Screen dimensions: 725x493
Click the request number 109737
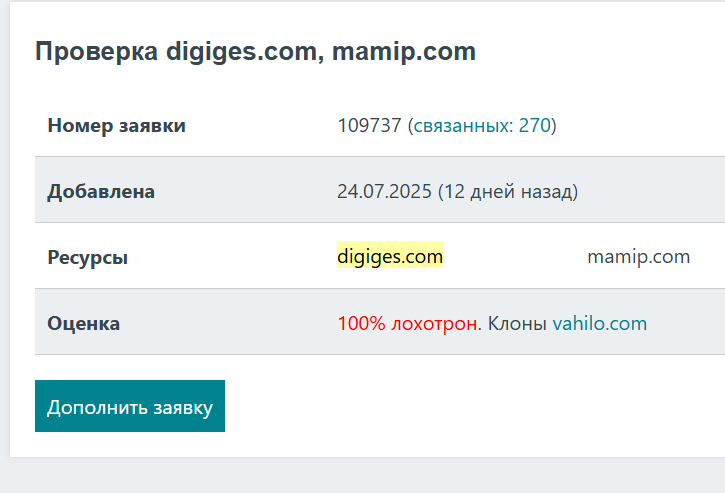tap(369, 126)
